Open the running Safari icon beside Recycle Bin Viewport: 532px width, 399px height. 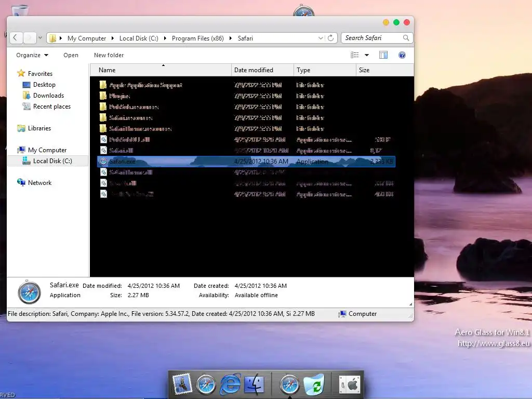pos(289,384)
